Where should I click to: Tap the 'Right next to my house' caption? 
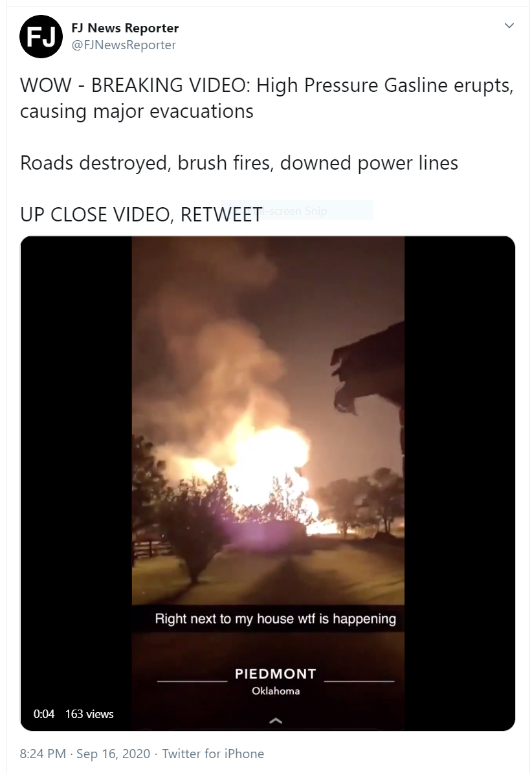[x=276, y=619]
